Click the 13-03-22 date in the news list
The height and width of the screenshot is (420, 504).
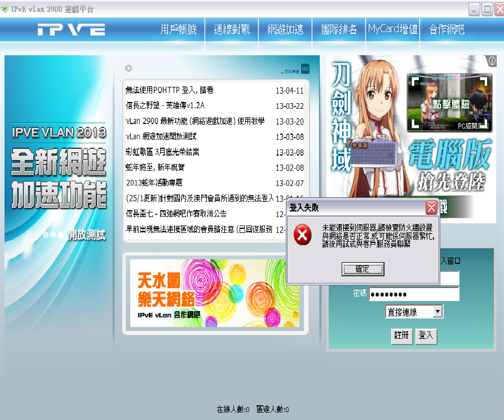(290, 106)
